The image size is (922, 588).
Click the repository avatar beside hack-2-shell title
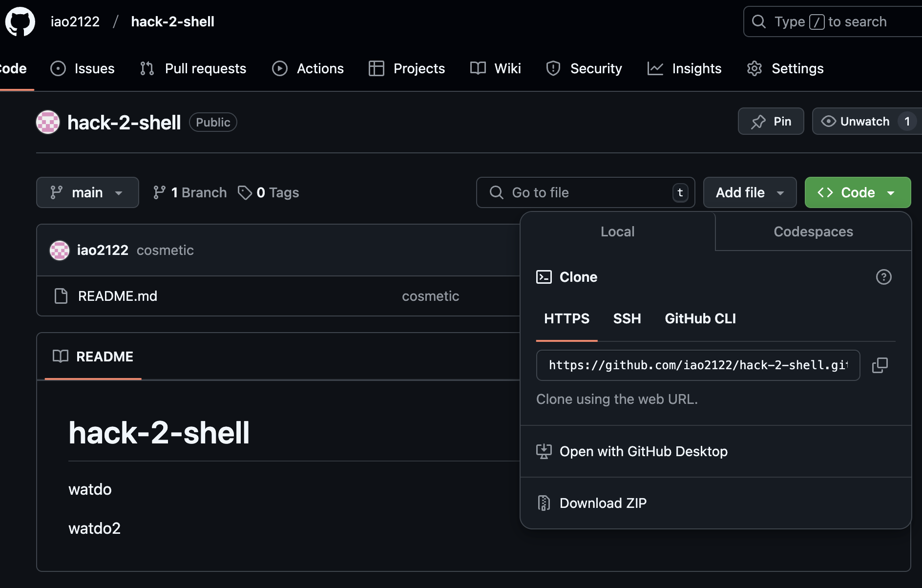48,122
